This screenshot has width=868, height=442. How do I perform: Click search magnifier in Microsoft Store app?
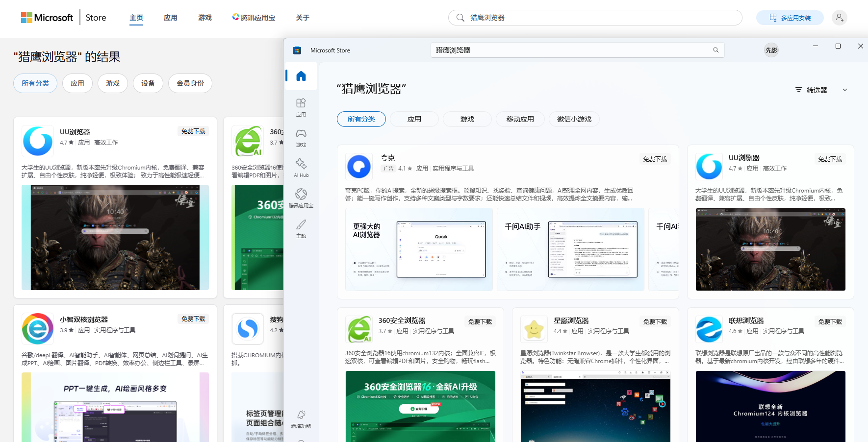715,50
